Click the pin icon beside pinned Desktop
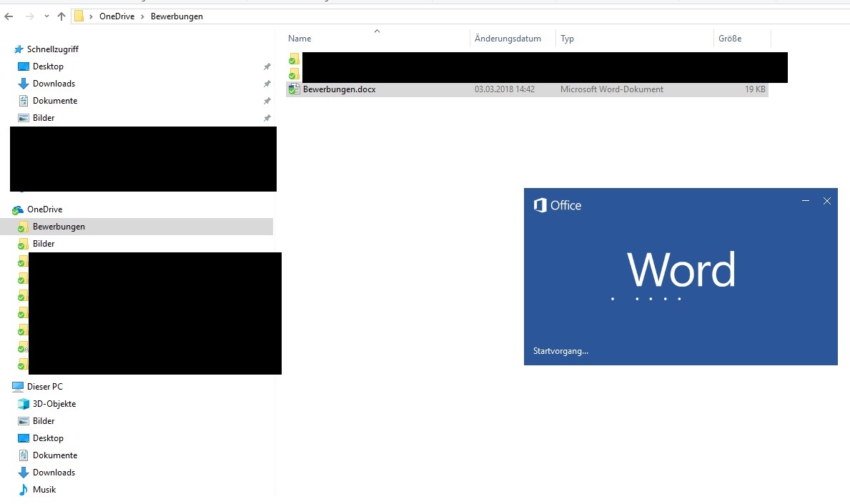 267,66
